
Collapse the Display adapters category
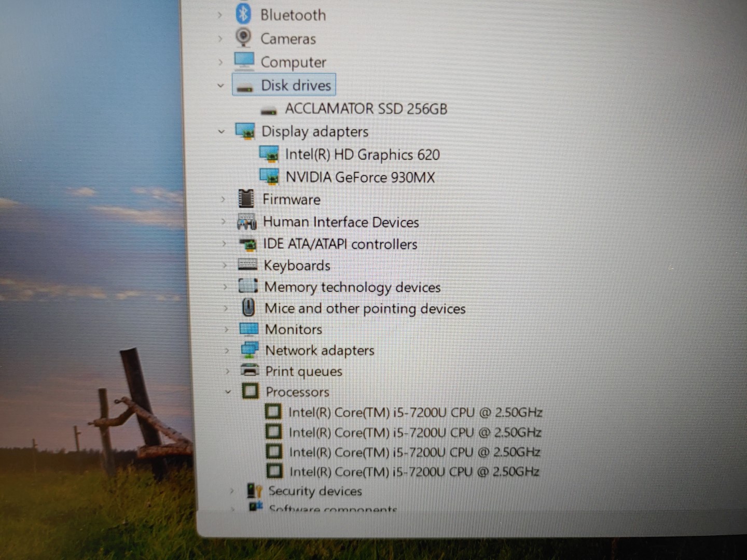pyautogui.click(x=222, y=132)
